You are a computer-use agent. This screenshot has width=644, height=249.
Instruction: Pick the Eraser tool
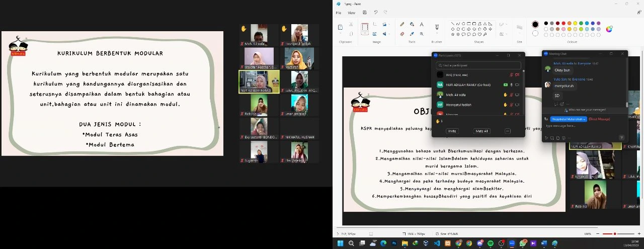(403, 34)
